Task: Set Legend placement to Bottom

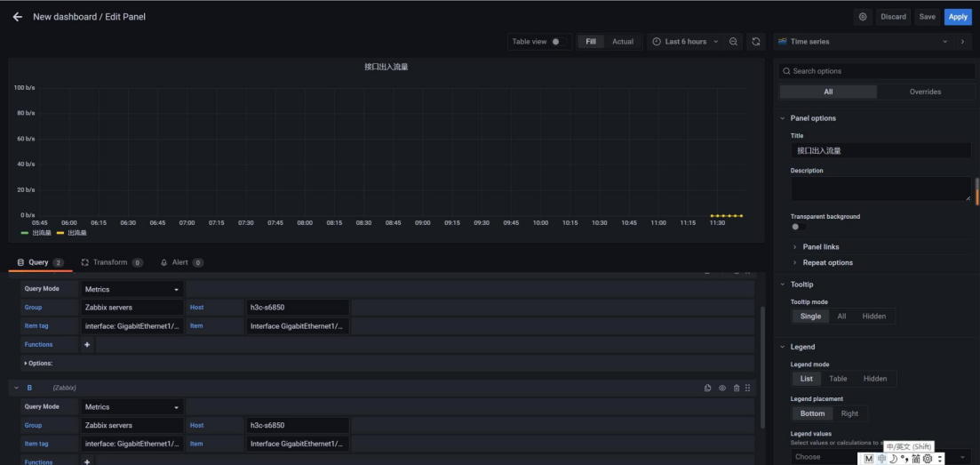Action: 812,413
